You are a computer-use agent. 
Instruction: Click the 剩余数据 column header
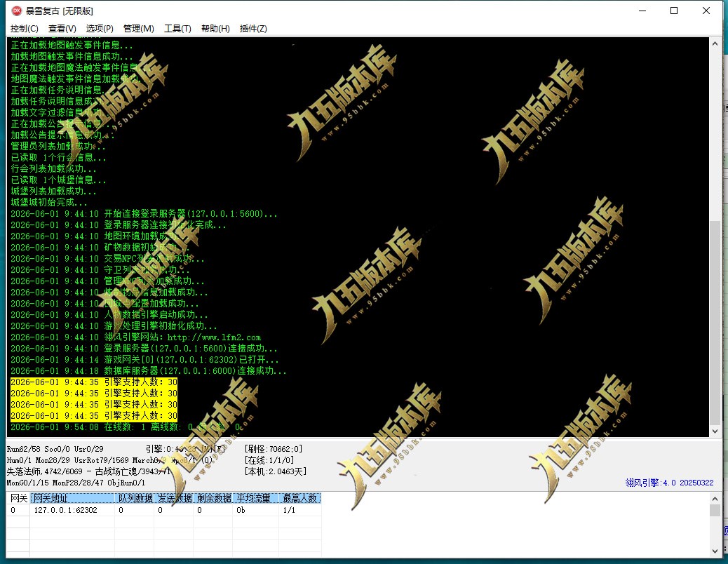(x=214, y=498)
